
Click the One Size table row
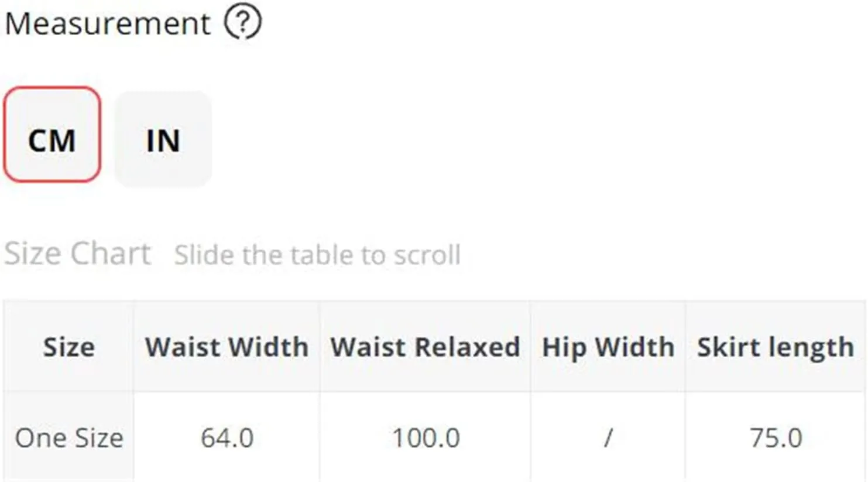click(434, 437)
